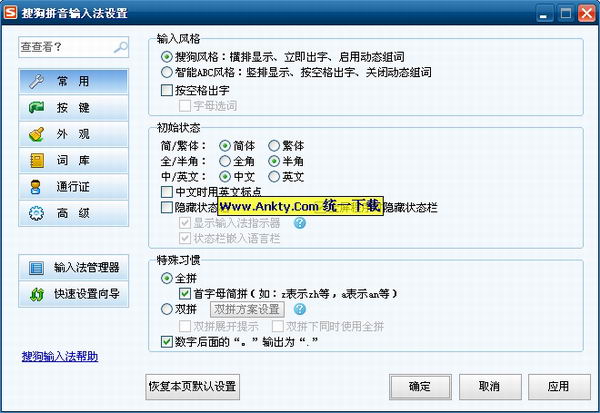Toggle 数字后面的句号输出 checkbox

pyautogui.click(x=167, y=341)
